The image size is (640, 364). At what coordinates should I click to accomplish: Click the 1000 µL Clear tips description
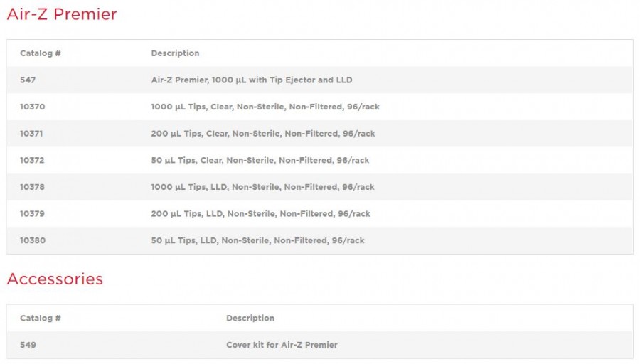click(265, 107)
